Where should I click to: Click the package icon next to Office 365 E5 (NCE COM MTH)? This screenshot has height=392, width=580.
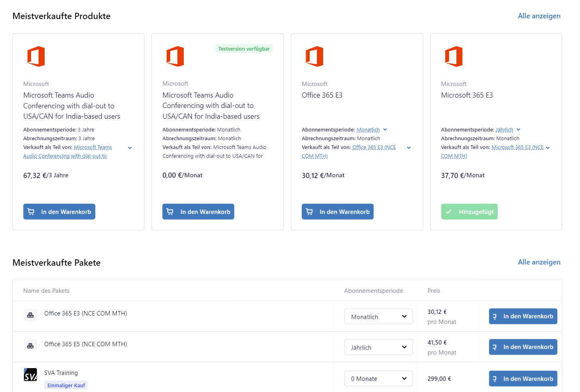(30, 346)
